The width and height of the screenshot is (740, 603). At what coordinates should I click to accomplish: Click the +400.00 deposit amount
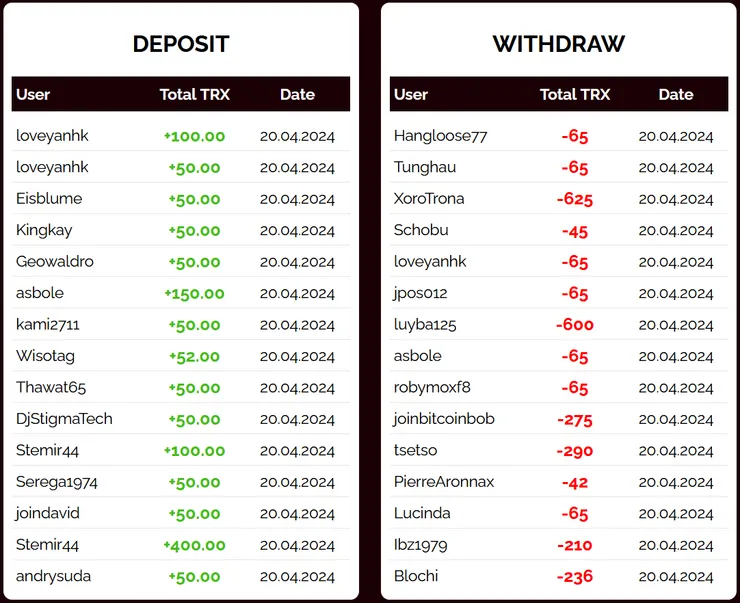(194, 545)
